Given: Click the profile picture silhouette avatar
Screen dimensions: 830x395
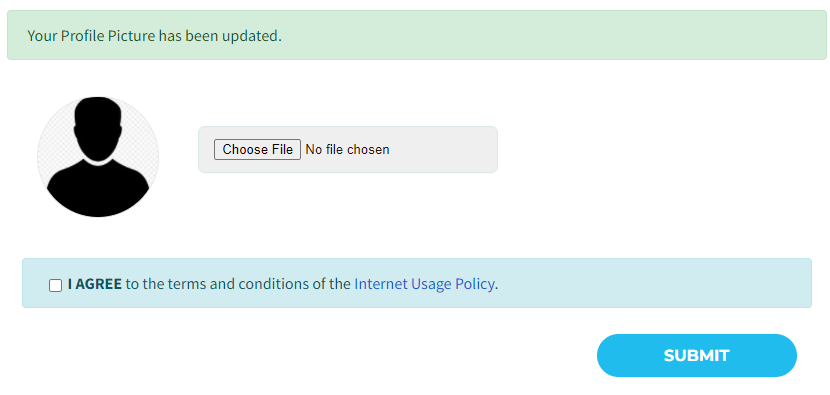Looking at the screenshot, I should click(97, 157).
